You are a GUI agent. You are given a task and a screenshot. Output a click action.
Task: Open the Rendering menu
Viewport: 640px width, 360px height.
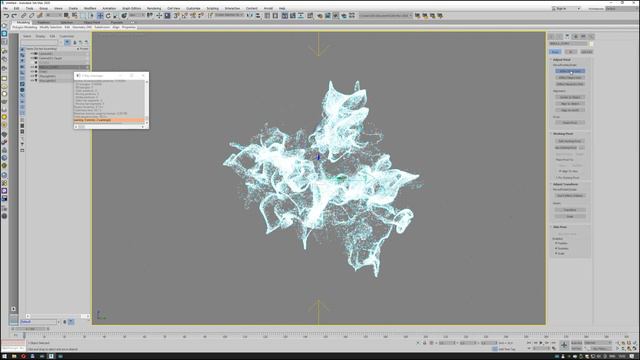tap(154, 8)
